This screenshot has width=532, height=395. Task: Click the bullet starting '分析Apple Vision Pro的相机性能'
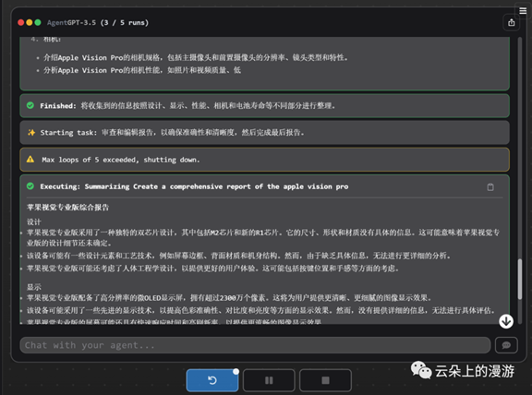142,70
